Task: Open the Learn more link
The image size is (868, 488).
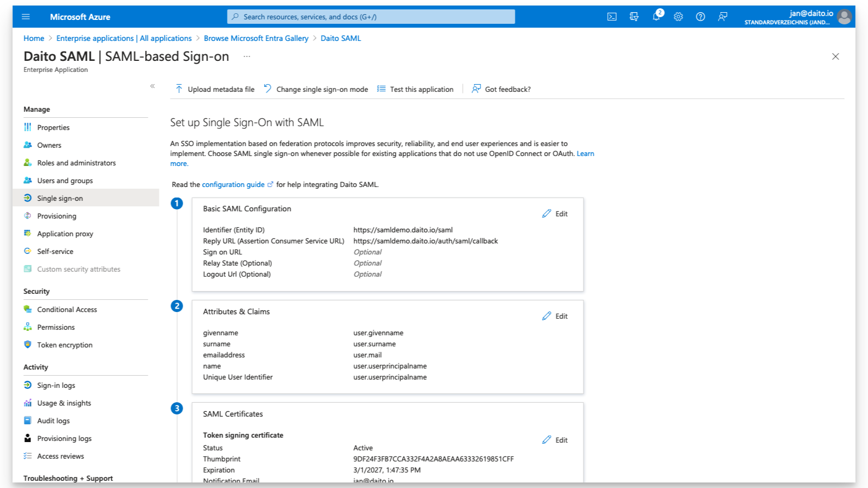Action: pos(585,154)
